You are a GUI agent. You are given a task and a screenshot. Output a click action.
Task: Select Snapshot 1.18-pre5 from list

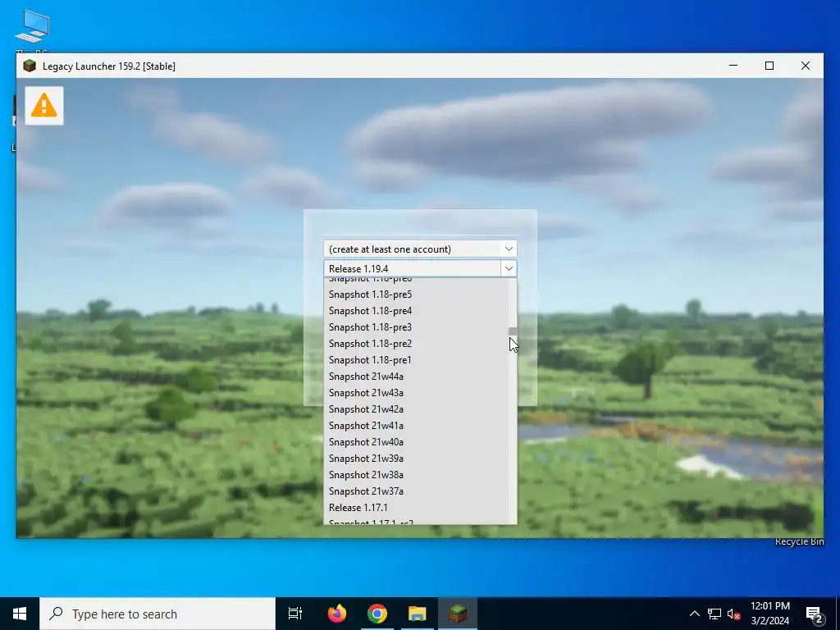[x=416, y=294]
